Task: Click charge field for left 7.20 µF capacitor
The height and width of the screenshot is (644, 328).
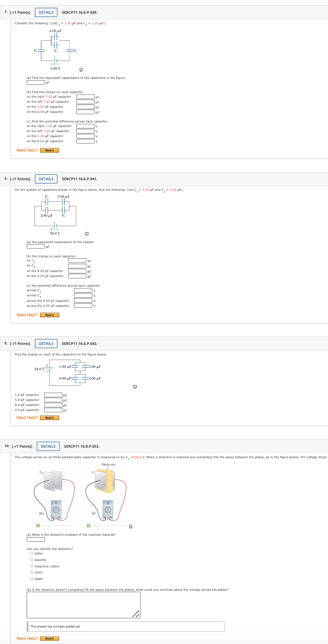Action: 85,101
